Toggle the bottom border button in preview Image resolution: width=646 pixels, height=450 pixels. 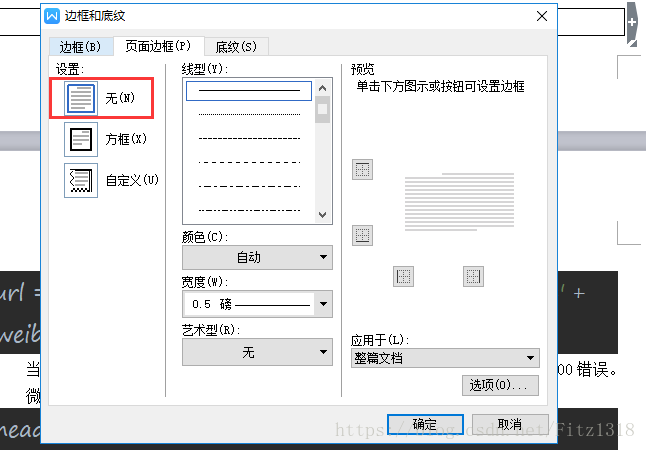coord(363,235)
